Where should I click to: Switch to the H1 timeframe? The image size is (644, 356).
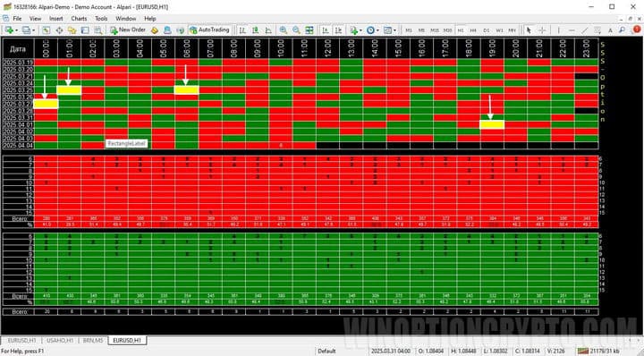pos(461,30)
